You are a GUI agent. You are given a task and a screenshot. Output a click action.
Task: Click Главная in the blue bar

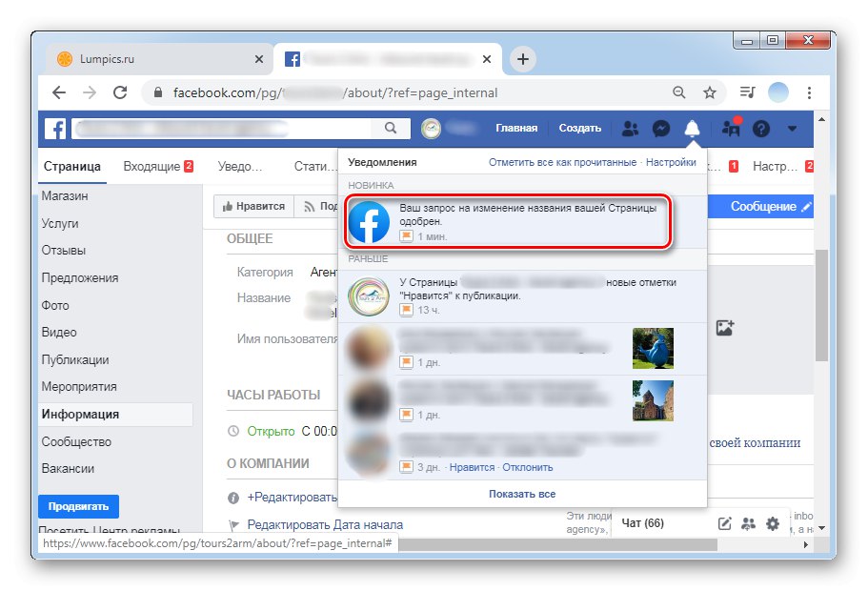pos(515,128)
